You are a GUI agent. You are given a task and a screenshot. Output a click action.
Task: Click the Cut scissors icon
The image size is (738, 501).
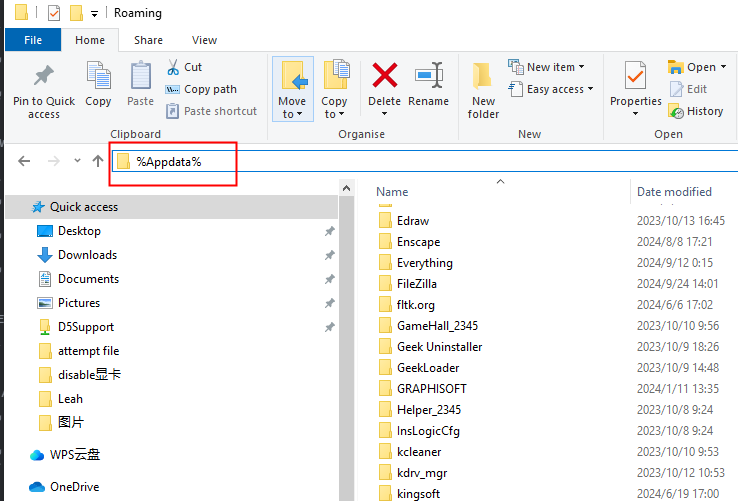pyautogui.click(x=173, y=67)
